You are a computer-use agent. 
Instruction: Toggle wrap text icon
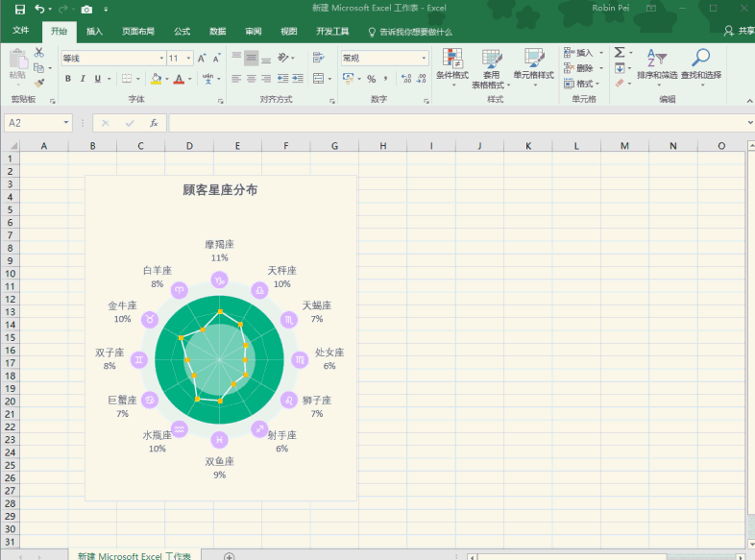[318, 59]
